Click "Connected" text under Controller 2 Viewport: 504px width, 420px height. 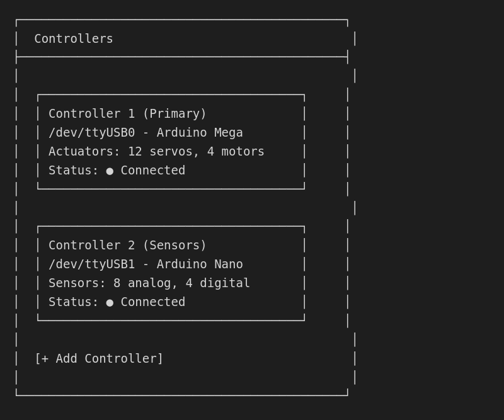[153, 302]
